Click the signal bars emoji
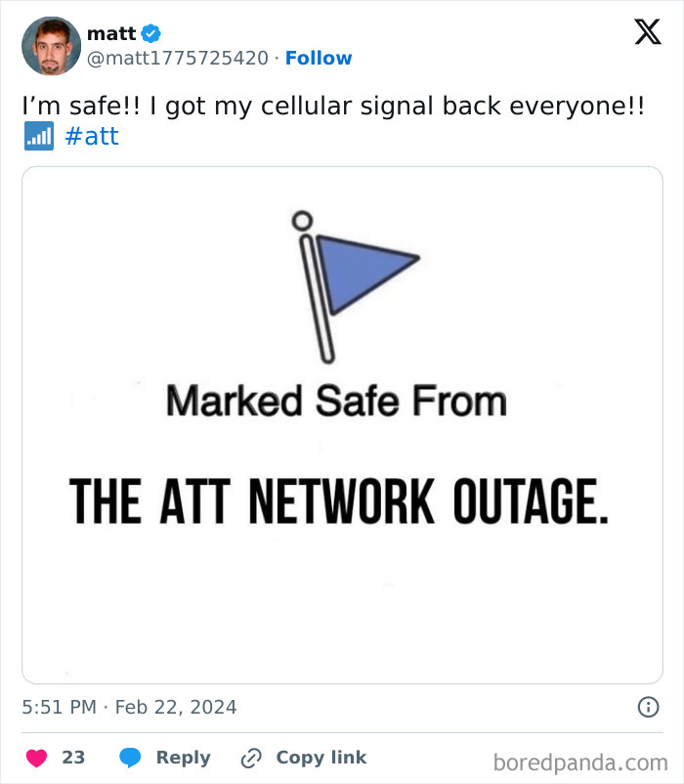This screenshot has width=684, height=784. [38, 136]
